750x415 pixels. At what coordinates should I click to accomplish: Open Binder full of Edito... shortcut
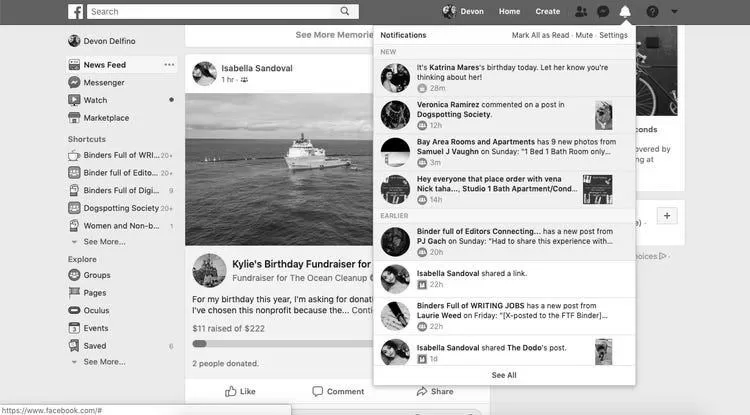tap(121, 173)
